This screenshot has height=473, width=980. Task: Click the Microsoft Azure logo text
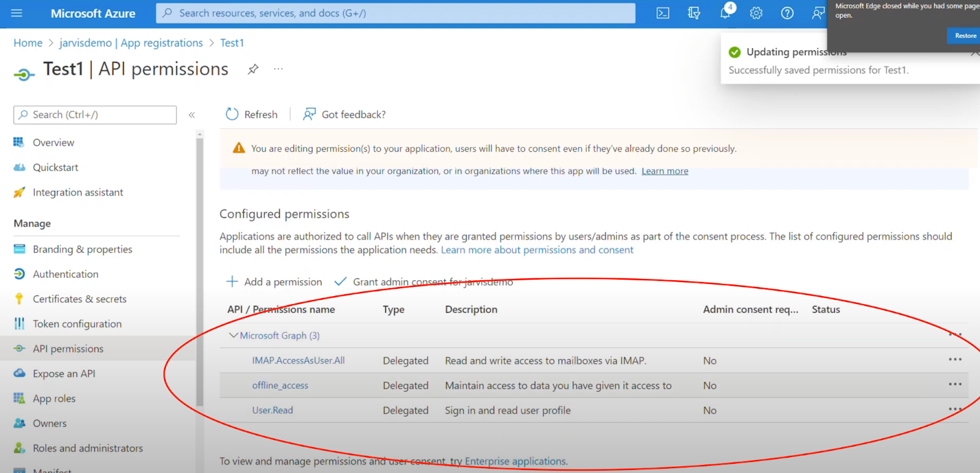pyautogui.click(x=93, y=13)
